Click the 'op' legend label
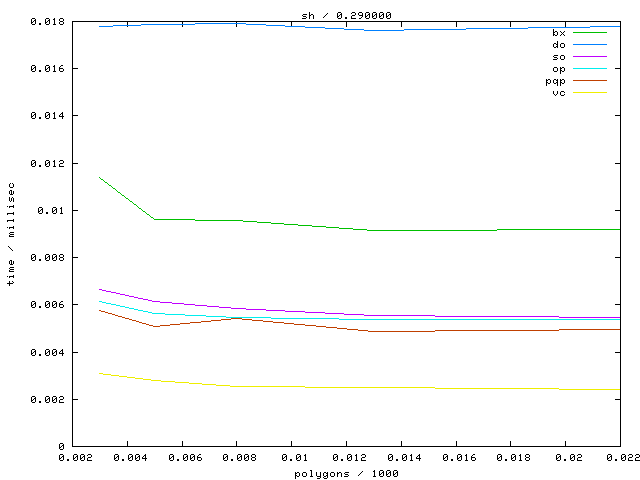 pyautogui.click(x=558, y=69)
